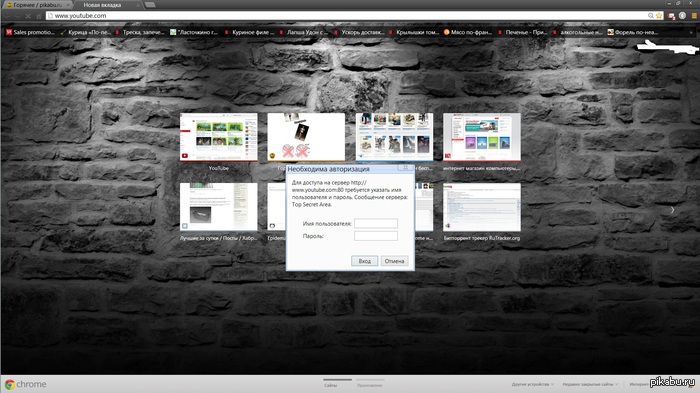Viewport: 700px width, 393px height.
Task: Open the 'Sales promotio...' bookmark
Action: (30, 32)
